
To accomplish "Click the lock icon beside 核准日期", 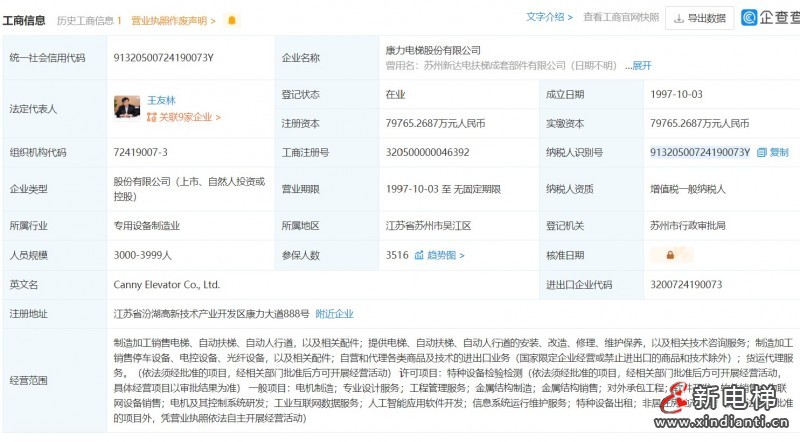I will pyautogui.click(x=670, y=255).
